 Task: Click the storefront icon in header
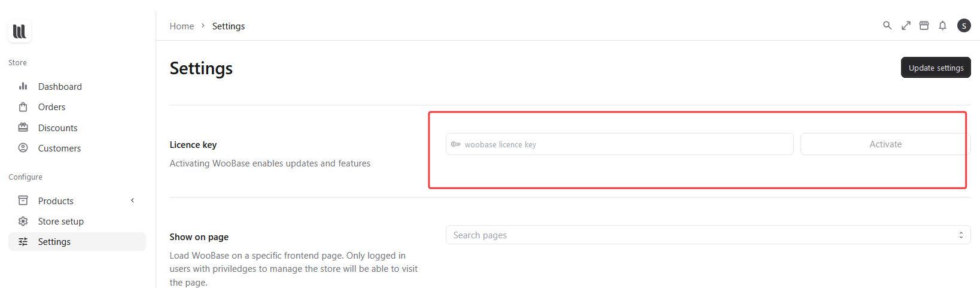click(x=924, y=25)
